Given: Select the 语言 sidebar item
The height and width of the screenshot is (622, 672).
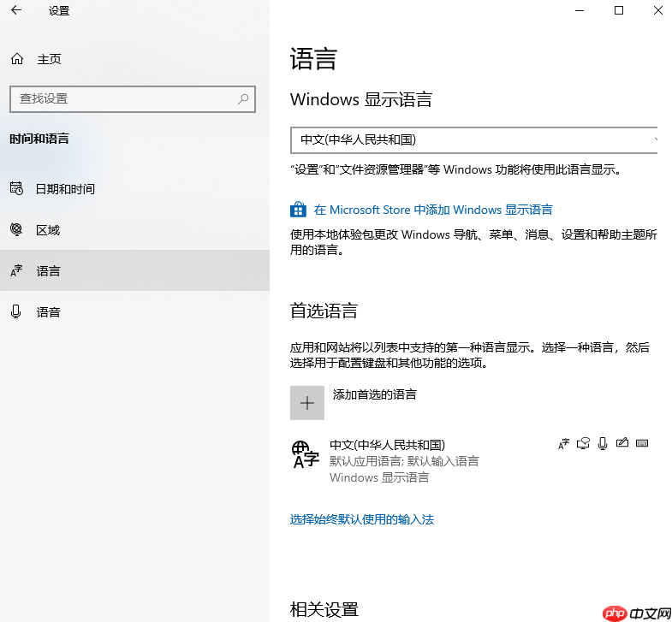Looking at the screenshot, I should (134, 270).
